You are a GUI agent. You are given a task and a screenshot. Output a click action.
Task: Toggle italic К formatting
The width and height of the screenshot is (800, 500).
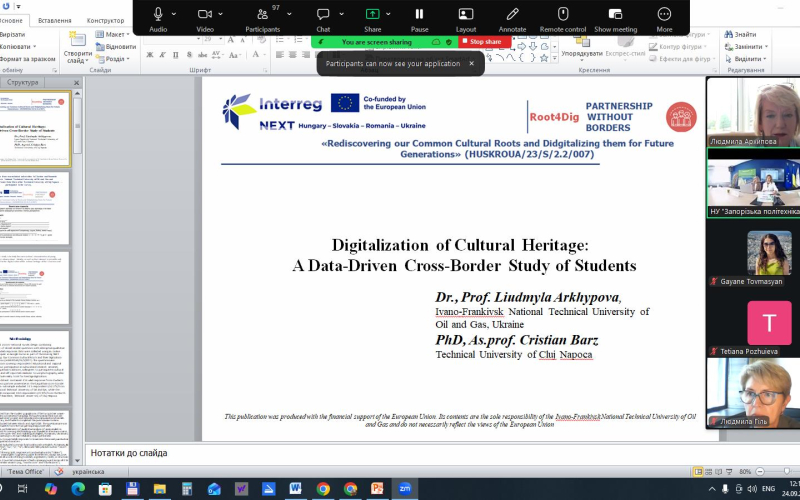click(163, 55)
